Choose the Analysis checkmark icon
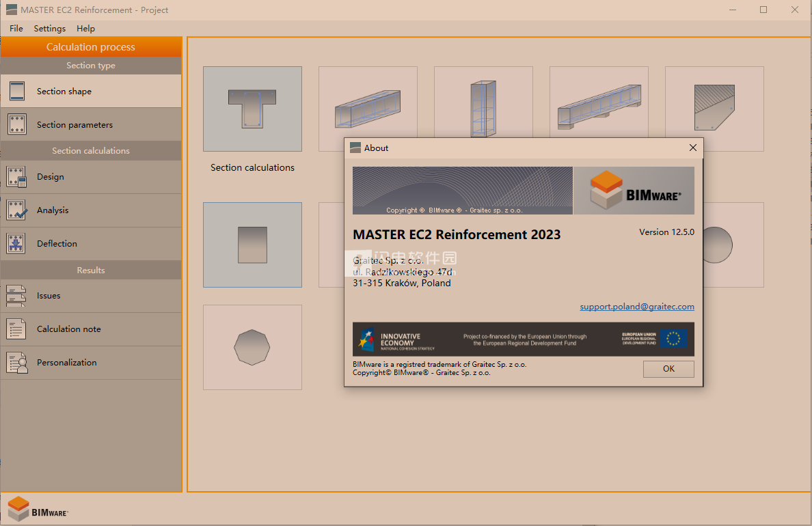 (x=16, y=210)
